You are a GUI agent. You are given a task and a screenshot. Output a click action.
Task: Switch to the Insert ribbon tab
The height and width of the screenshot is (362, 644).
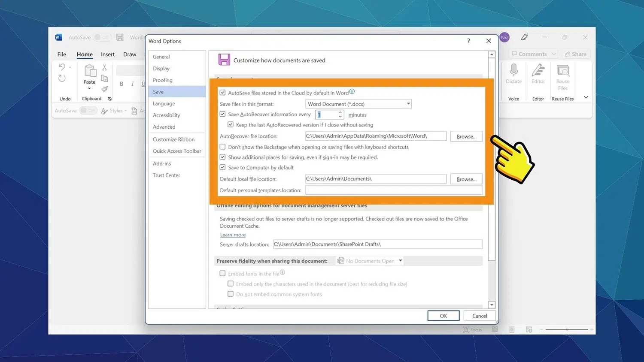pyautogui.click(x=108, y=54)
